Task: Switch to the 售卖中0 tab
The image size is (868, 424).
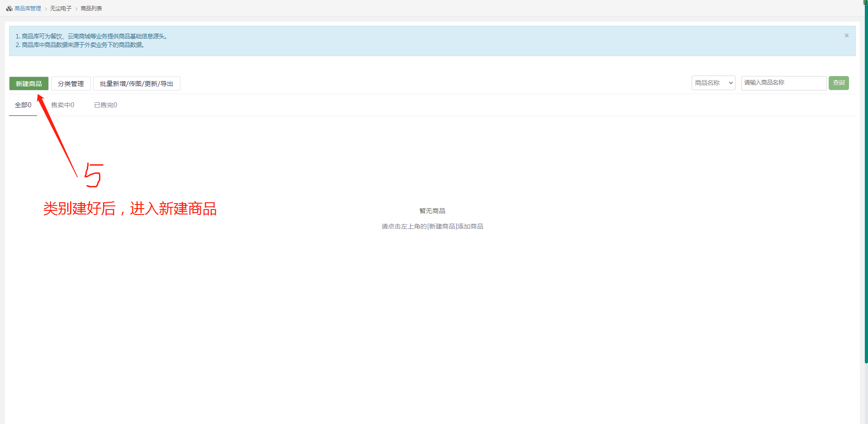Action: tap(62, 105)
